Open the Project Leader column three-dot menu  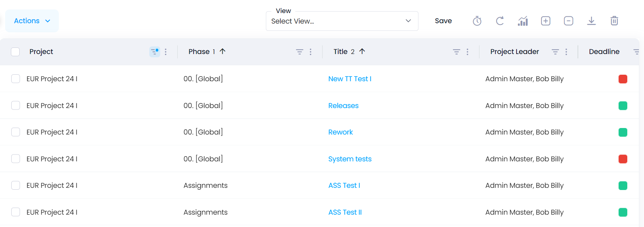pyautogui.click(x=566, y=52)
